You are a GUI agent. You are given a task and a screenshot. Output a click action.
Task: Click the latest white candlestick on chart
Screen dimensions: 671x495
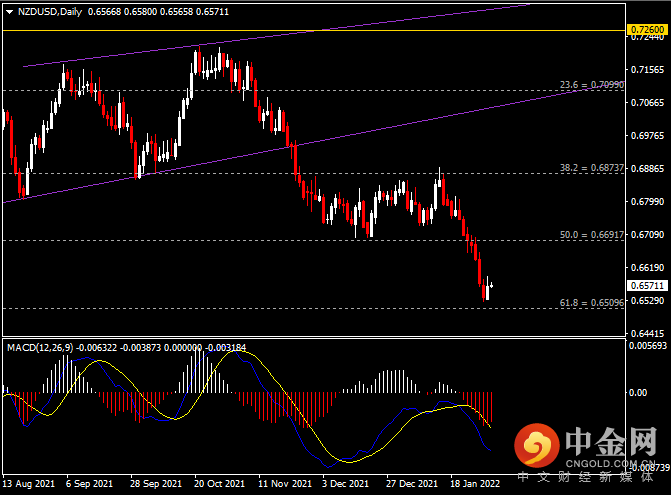491,285
